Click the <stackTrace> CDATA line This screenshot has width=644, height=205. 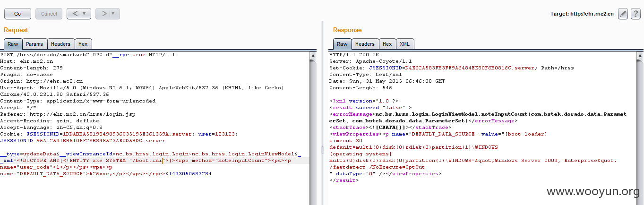tap(391, 128)
